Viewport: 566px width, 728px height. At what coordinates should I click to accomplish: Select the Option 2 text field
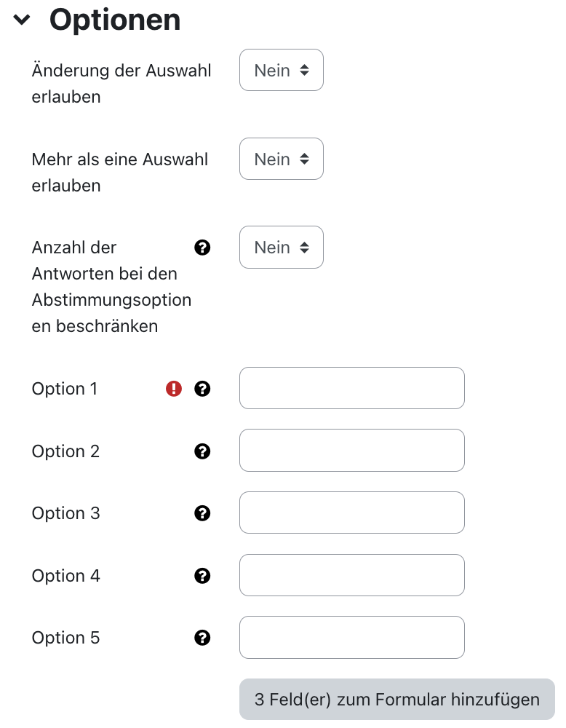point(351,451)
